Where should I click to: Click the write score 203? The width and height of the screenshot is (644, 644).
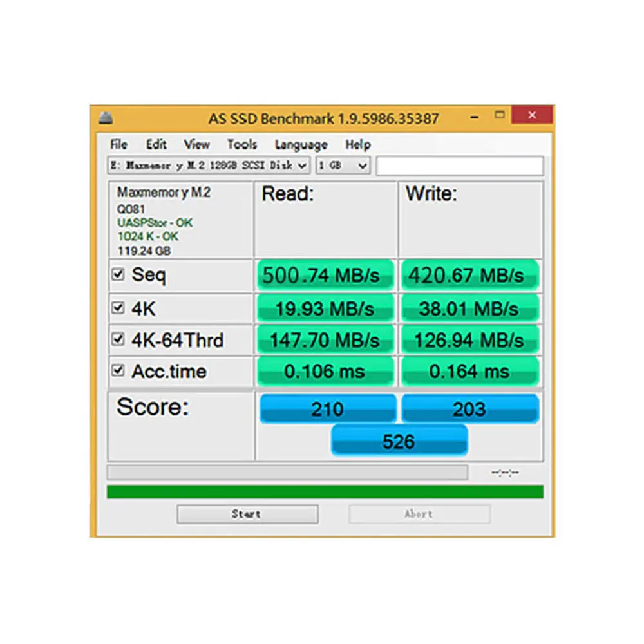470,409
